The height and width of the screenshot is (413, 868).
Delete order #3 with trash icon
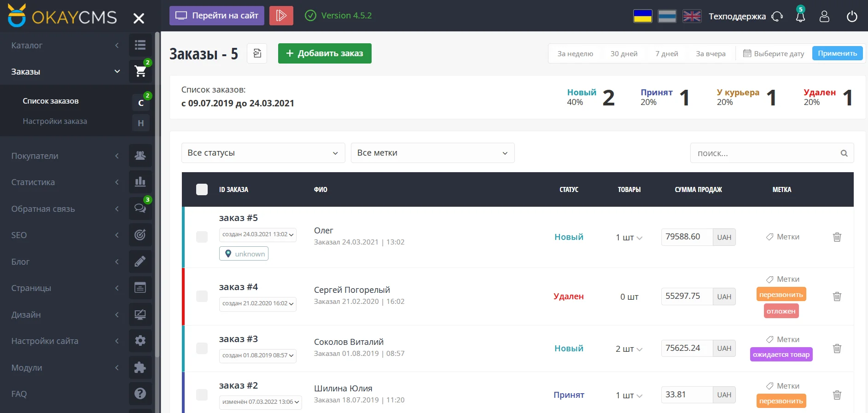(837, 349)
